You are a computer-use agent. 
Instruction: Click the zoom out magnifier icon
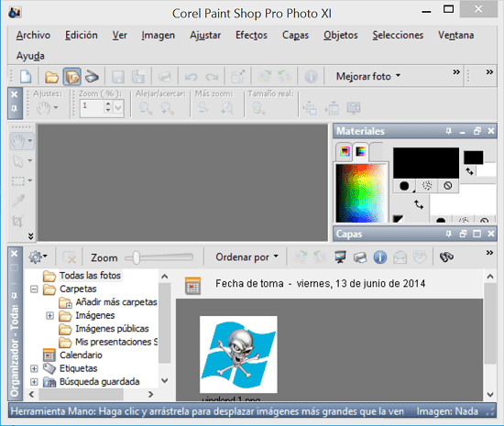(x=146, y=108)
